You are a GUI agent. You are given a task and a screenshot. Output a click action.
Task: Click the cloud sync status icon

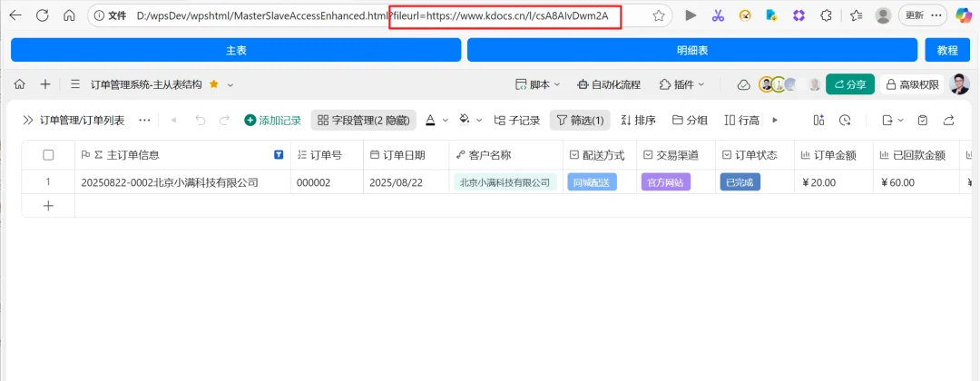[743, 85]
